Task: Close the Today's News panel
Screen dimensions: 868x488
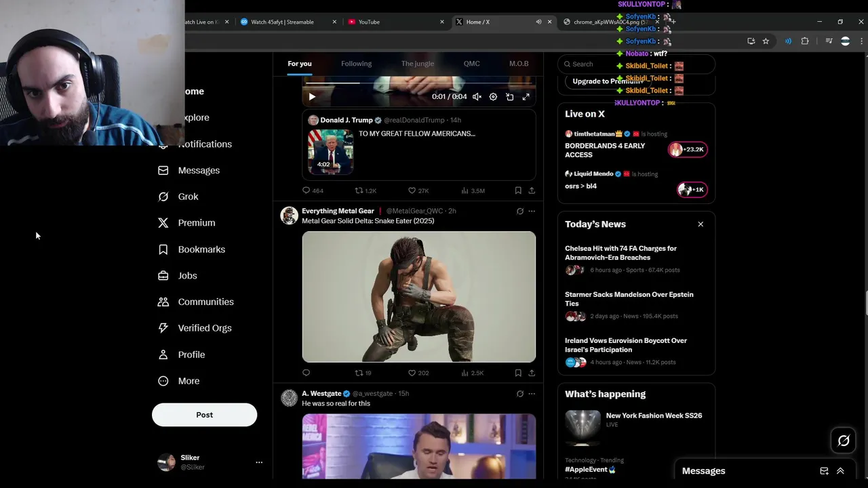Action: [701, 224]
